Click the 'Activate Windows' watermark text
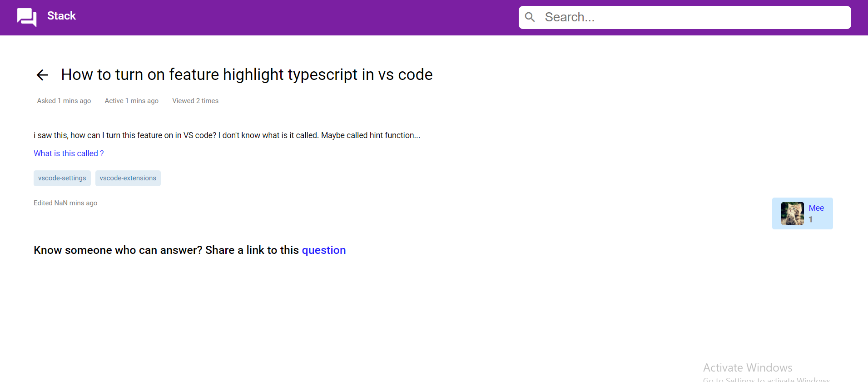The image size is (868, 382). coord(748,367)
